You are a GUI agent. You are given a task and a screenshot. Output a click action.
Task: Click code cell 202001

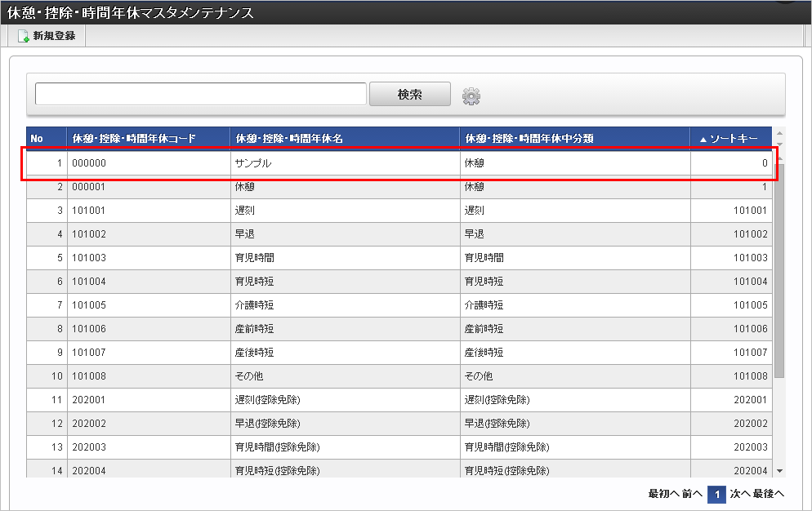coord(149,400)
